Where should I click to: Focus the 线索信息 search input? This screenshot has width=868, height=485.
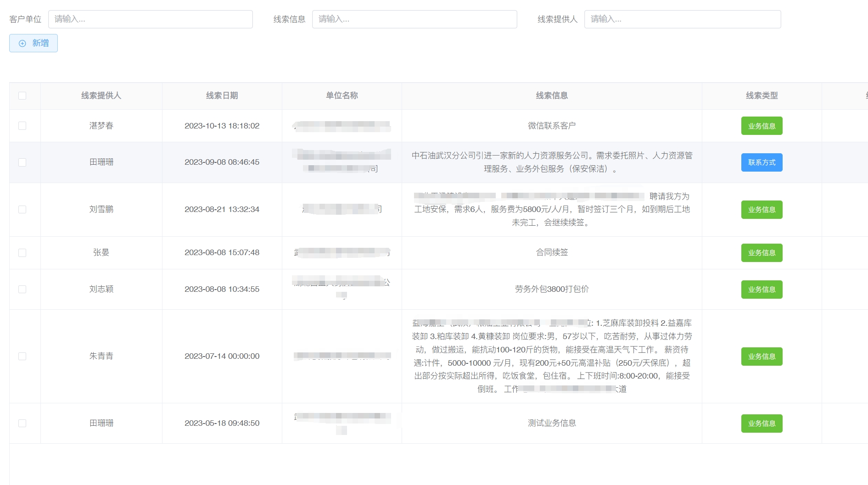(414, 19)
